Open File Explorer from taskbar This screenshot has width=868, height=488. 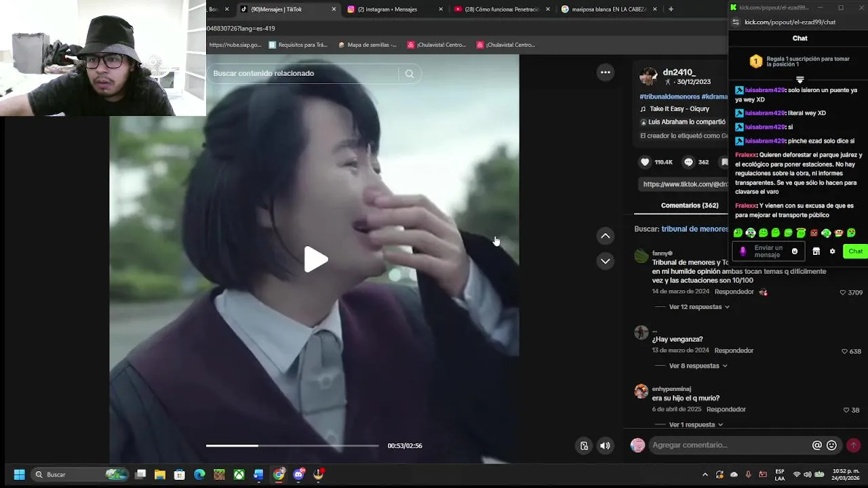(160, 474)
